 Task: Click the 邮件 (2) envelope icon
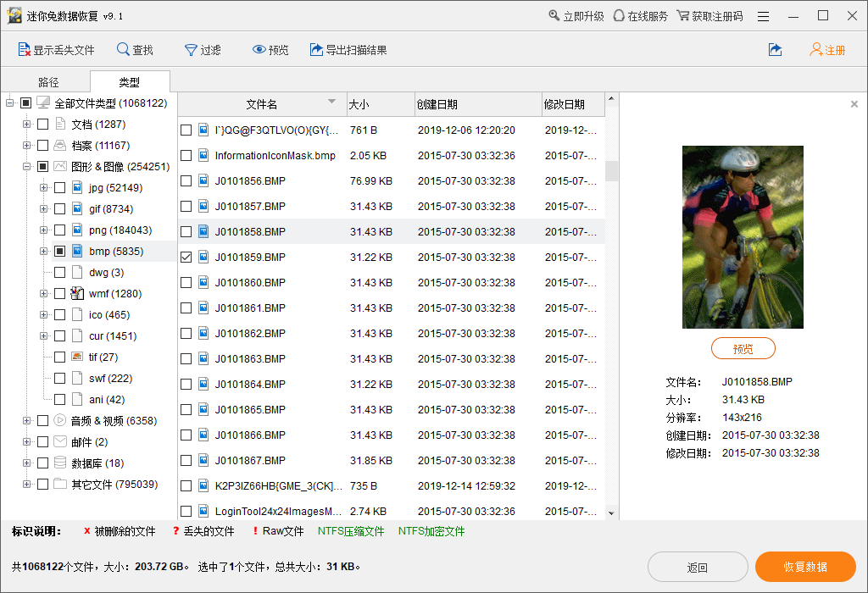[x=60, y=441]
